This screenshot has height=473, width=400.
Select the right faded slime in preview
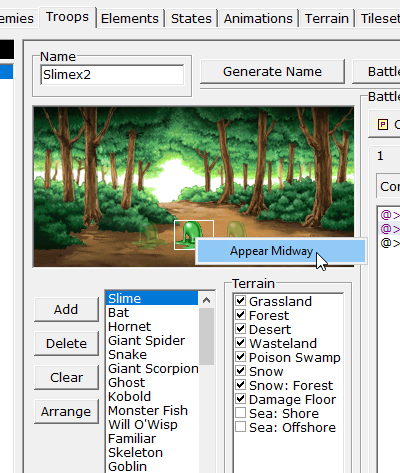pyautogui.click(x=236, y=229)
